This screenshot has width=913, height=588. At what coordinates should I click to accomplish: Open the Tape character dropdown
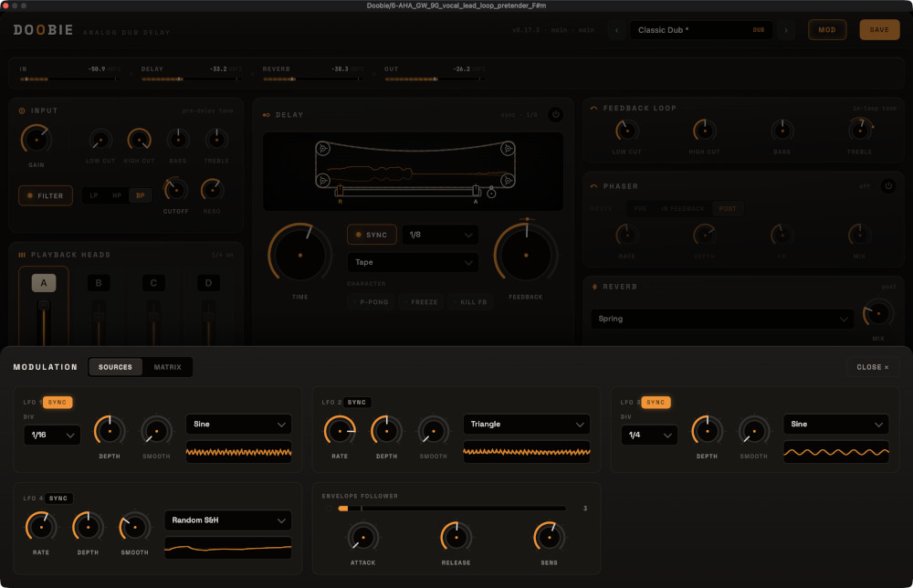pyautogui.click(x=413, y=262)
